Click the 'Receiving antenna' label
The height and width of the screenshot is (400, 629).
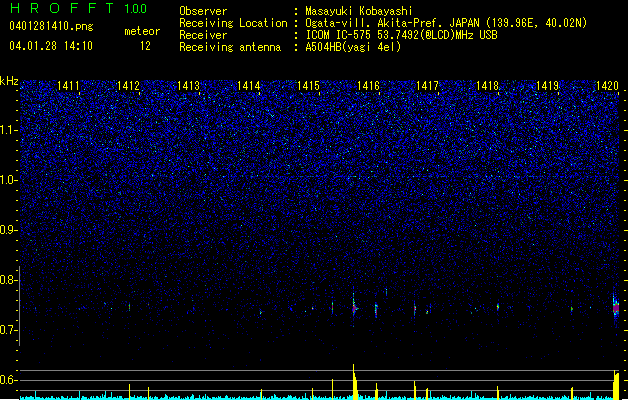230,47
